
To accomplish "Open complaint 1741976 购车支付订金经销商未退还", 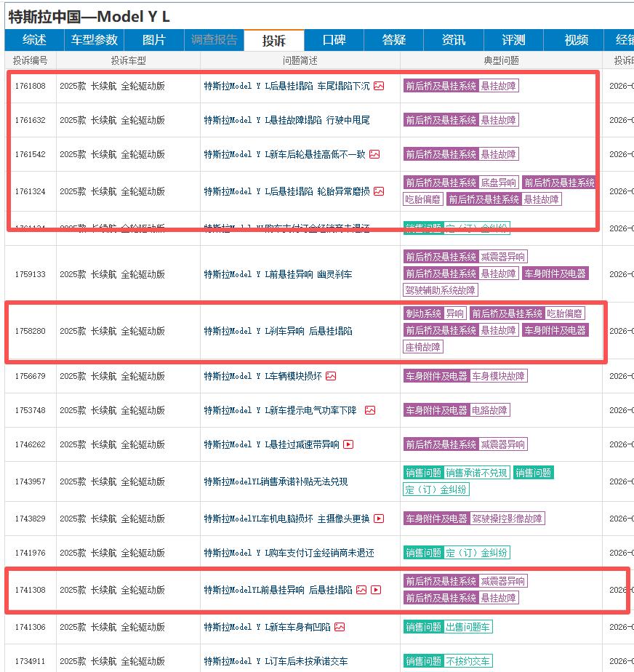I will tap(289, 553).
